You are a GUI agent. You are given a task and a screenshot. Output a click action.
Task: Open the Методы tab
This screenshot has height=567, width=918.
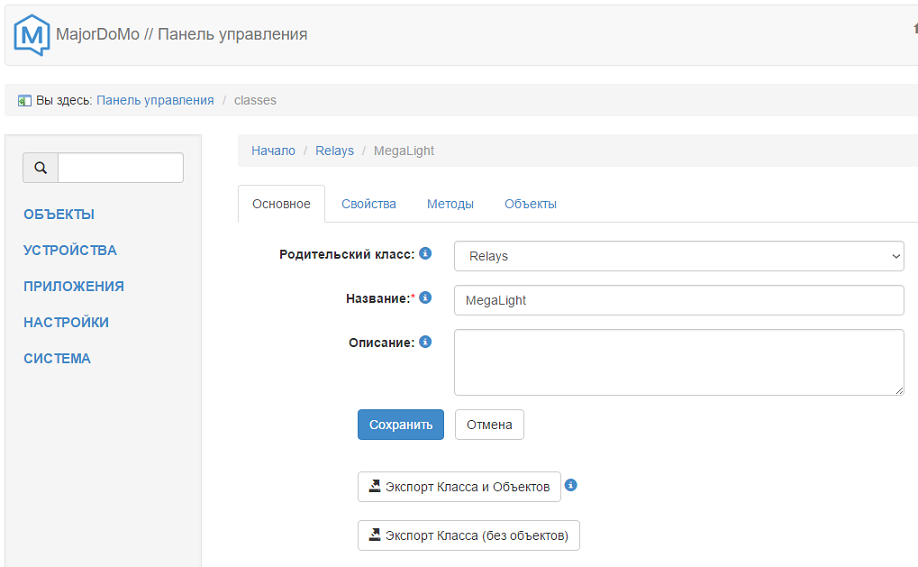point(450,204)
